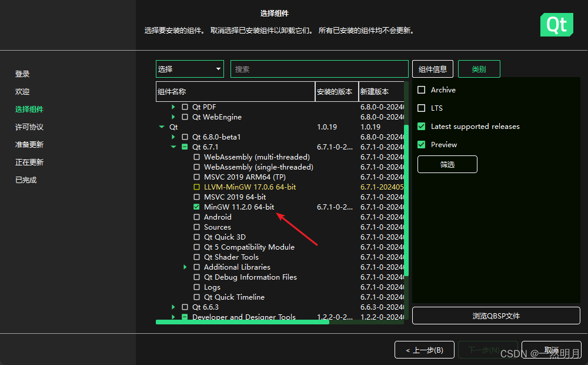Check Qt Debug Information Files checkbox
Screen dimensions: 588x365
196,277
